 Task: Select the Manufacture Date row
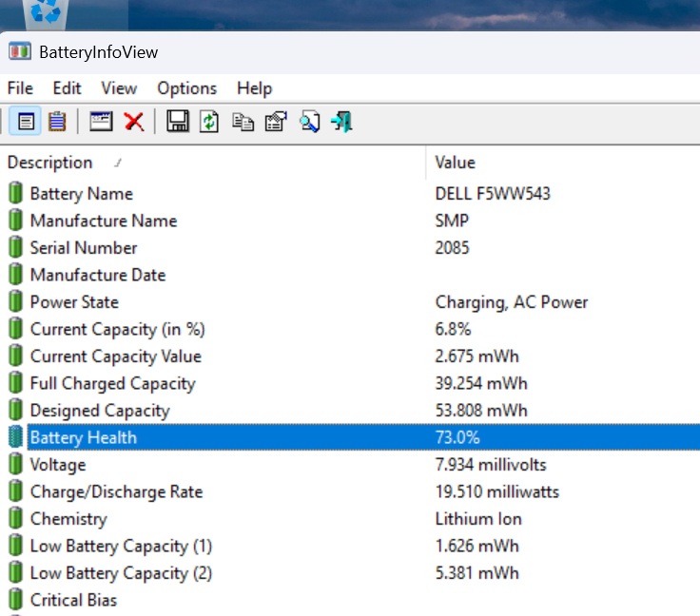pyautogui.click(x=350, y=275)
